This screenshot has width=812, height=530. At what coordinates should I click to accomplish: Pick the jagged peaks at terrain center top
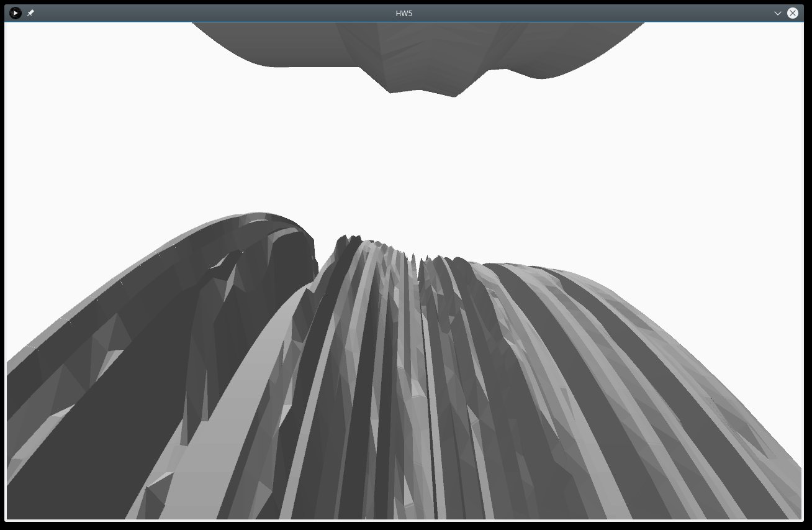[348, 239]
